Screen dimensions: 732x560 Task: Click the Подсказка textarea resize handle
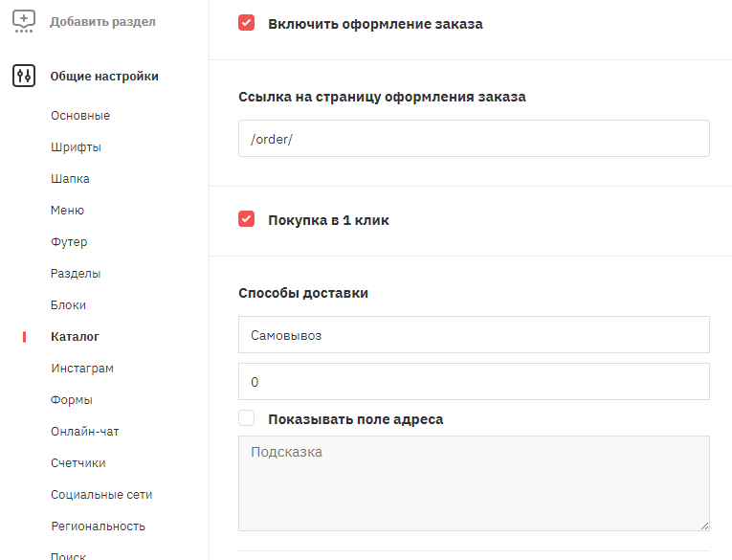point(704,526)
